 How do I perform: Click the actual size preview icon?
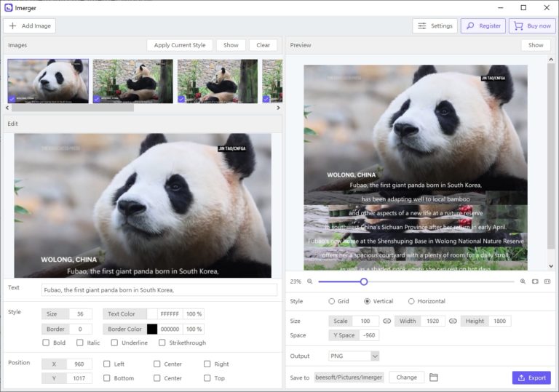(x=547, y=281)
